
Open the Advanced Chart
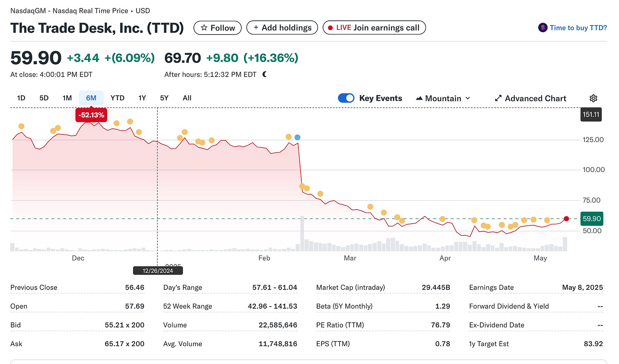[531, 98]
